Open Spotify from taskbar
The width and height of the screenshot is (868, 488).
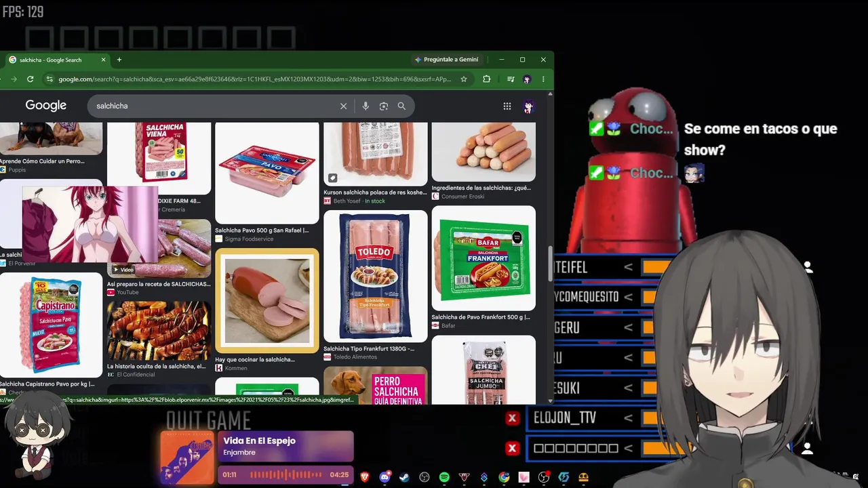point(444,477)
